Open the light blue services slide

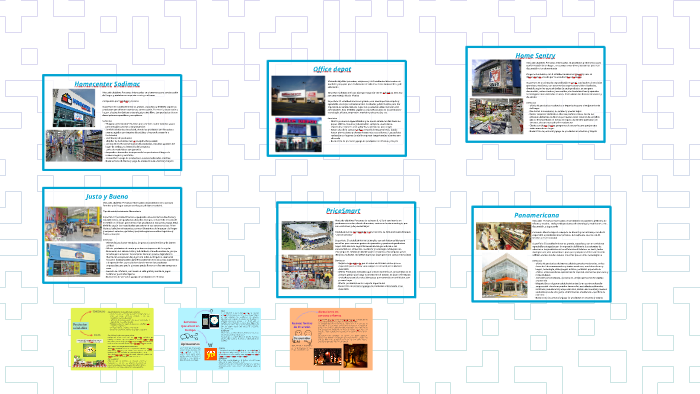click(x=219, y=339)
